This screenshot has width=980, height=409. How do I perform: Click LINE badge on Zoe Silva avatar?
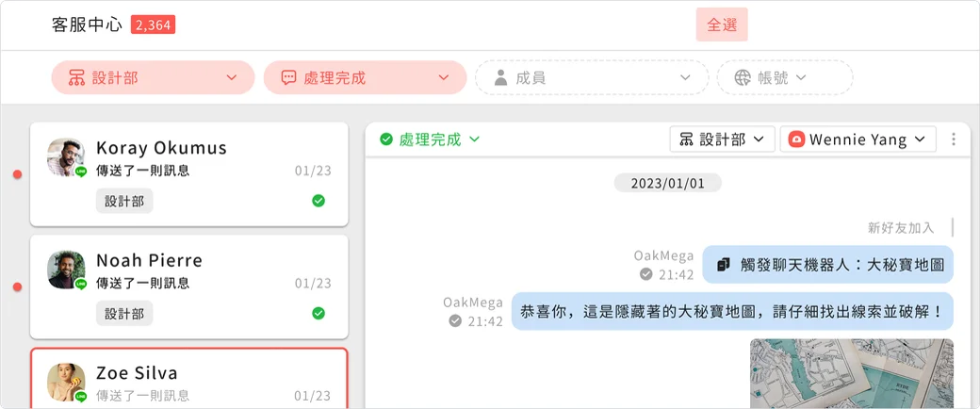click(x=81, y=397)
